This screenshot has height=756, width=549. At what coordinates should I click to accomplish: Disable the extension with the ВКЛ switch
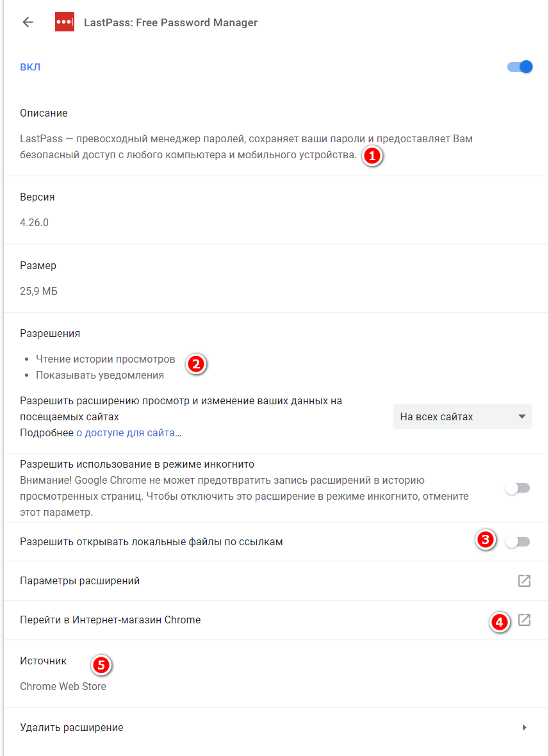[x=520, y=67]
